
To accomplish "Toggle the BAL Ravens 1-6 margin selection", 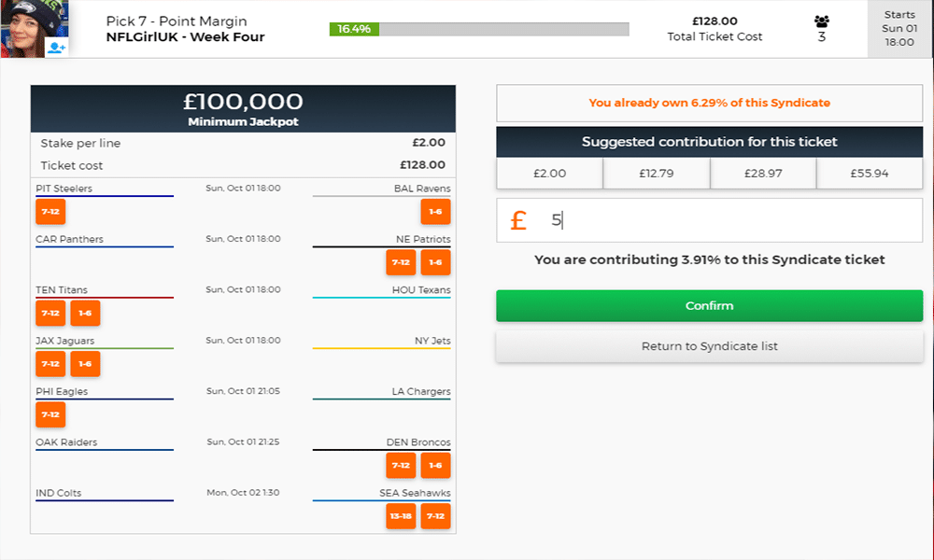I will [x=435, y=212].
